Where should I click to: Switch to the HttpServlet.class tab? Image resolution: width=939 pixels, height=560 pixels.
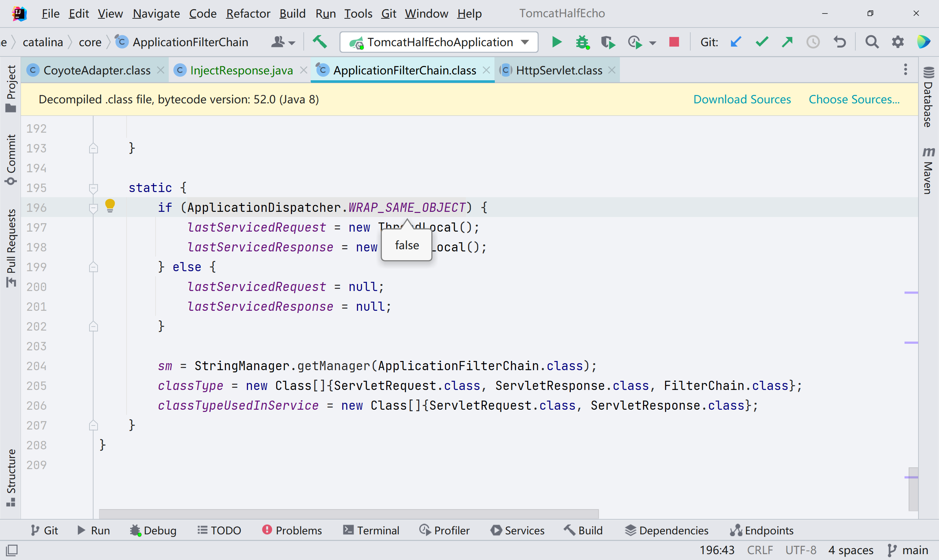pos(558,70)
